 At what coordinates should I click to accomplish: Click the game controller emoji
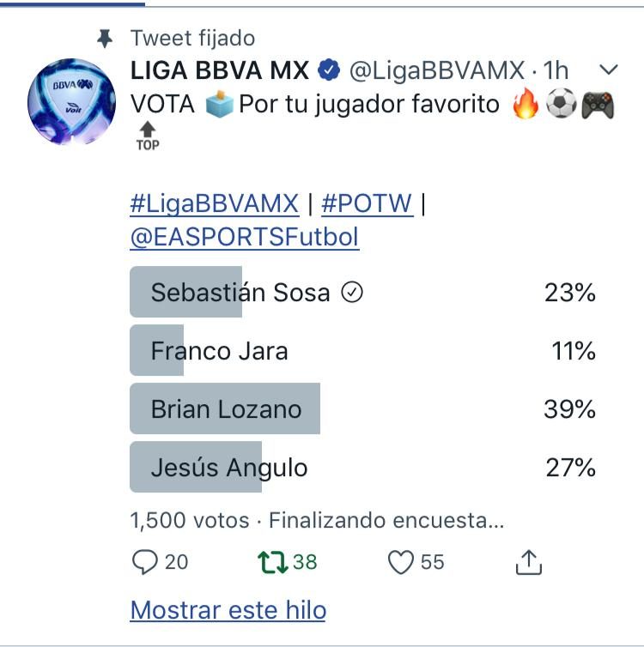(x=598, y=104)
